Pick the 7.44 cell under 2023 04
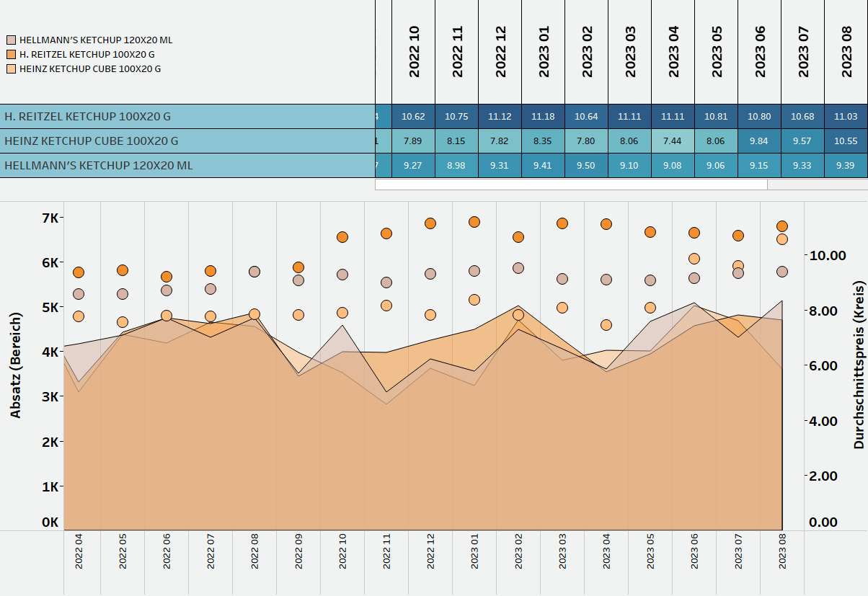 [x=673, y=141]
